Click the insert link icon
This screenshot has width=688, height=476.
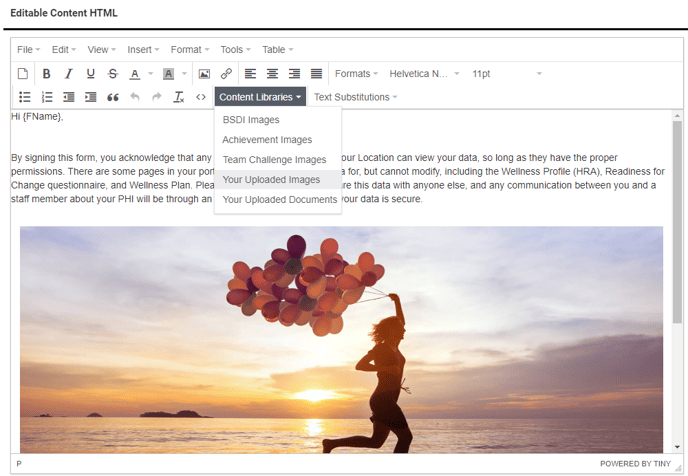(x=226, y=74)
